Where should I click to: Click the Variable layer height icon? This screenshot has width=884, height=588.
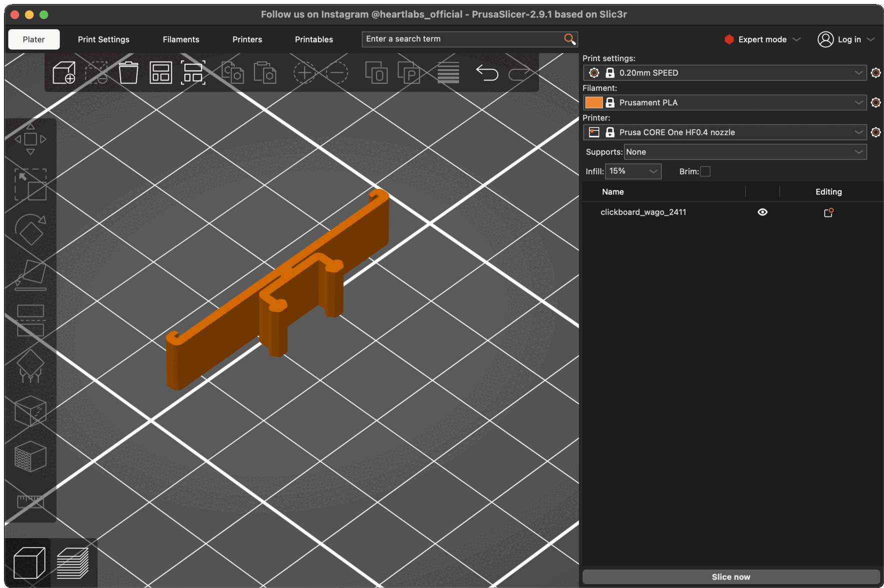click(x=448, y=73)
